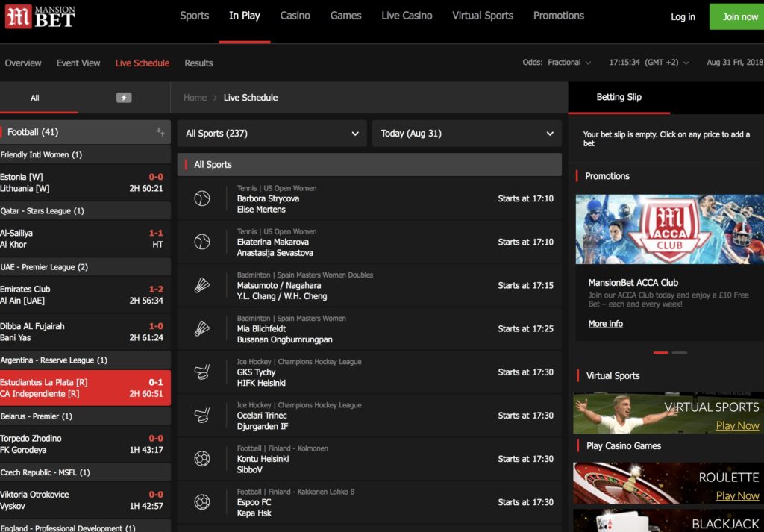
Task: Open Virtual Sports from the top menu
Action: click(x=483, y=16)
